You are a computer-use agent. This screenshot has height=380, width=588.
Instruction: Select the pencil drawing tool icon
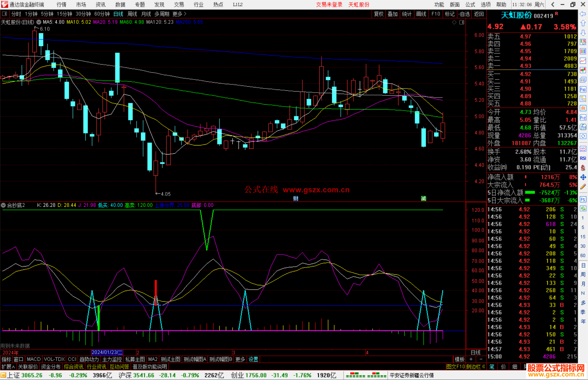point(583,187)
